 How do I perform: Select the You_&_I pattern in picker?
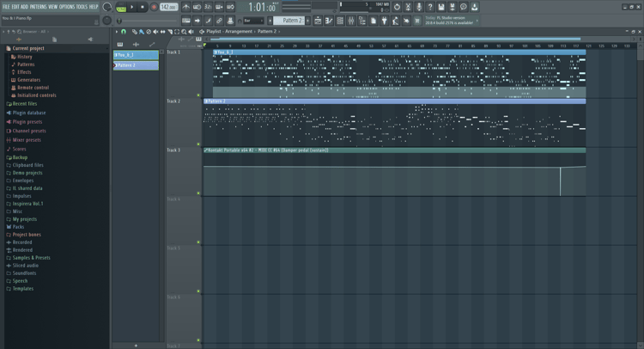[136, 55]
